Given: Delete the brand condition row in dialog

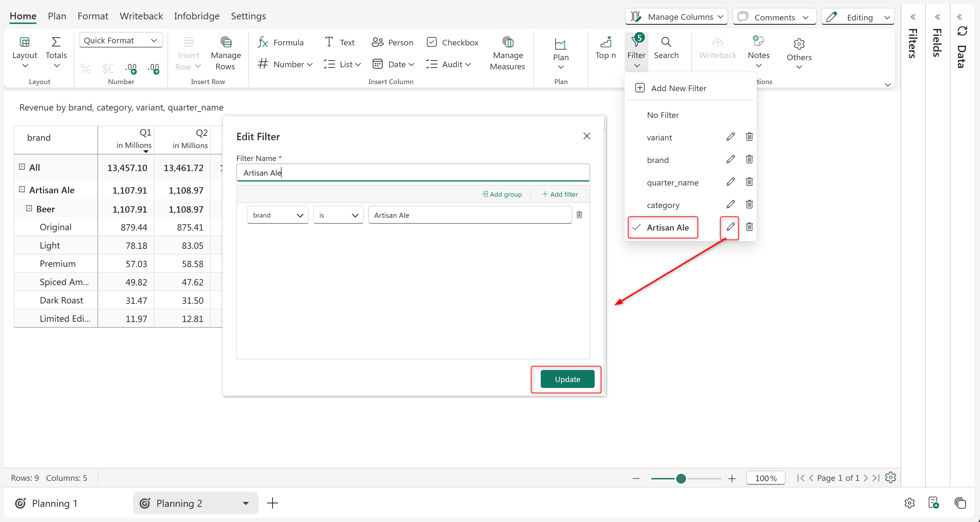Looking at the screenshot, I should pyautogui.click(x=579, y=215).
